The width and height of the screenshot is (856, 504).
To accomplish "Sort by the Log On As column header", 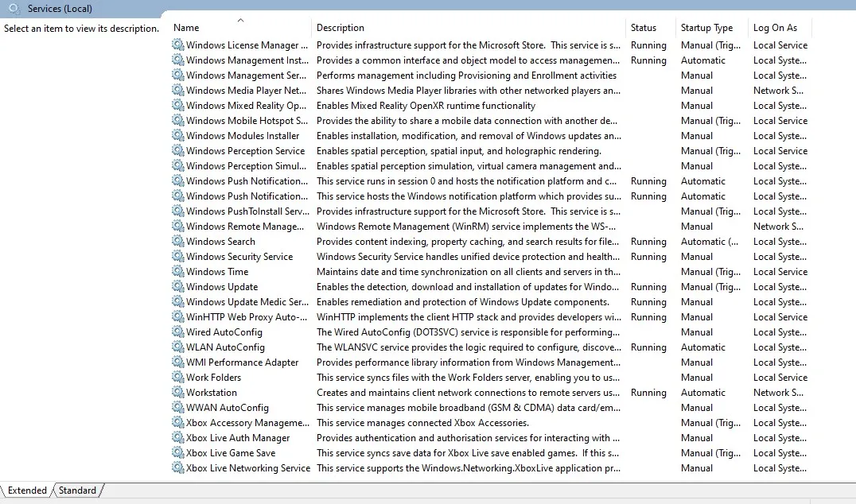I will pos(775,27).
